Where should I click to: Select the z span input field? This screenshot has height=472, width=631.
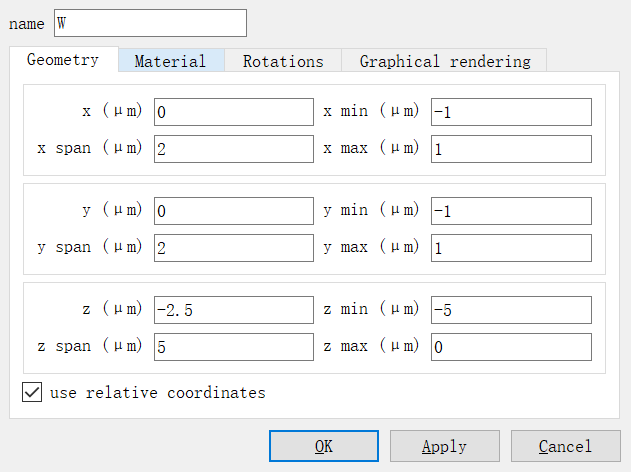pos(233,347)
